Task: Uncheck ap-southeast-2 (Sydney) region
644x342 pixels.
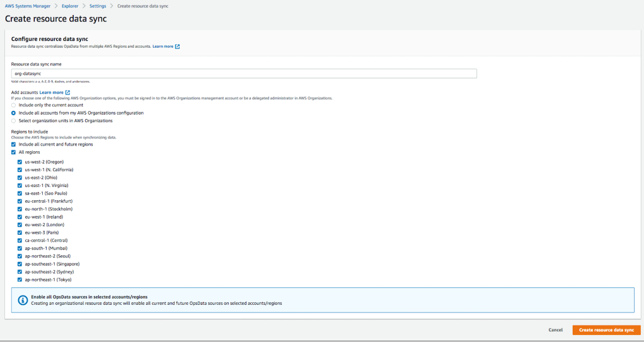Action: coord(20,272)
